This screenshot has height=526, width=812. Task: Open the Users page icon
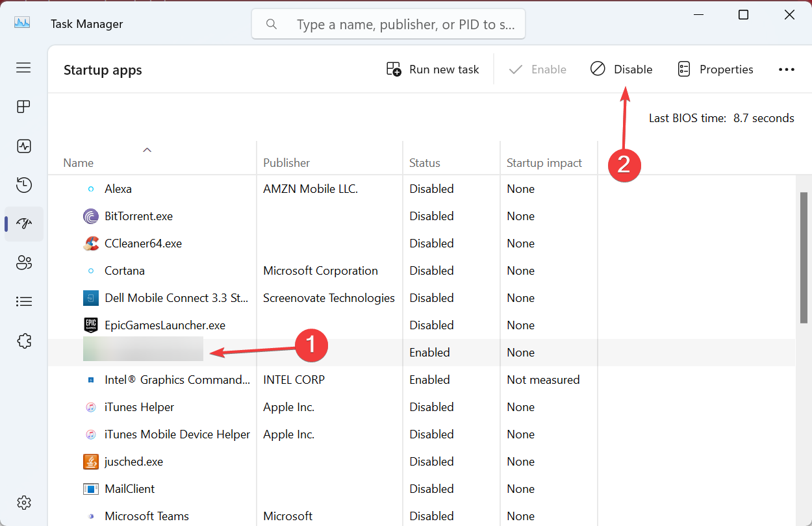click(23, 263)
